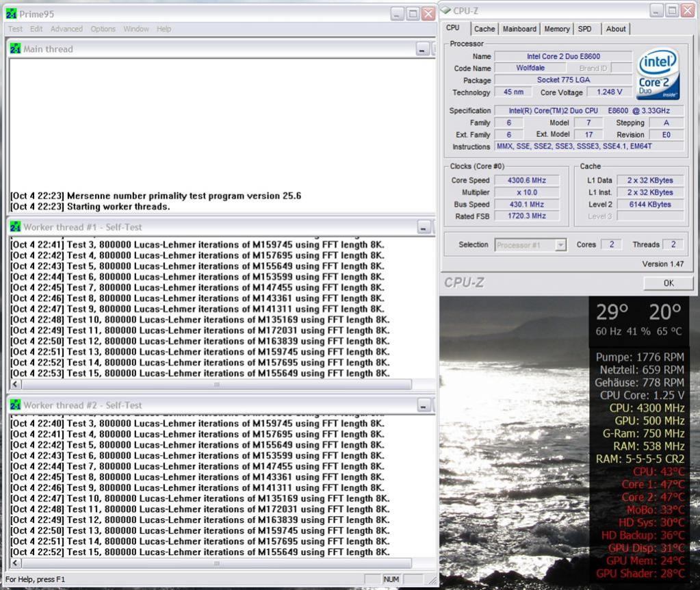
Task: Click the NUM indicator in the status bar
Action: 391,579
